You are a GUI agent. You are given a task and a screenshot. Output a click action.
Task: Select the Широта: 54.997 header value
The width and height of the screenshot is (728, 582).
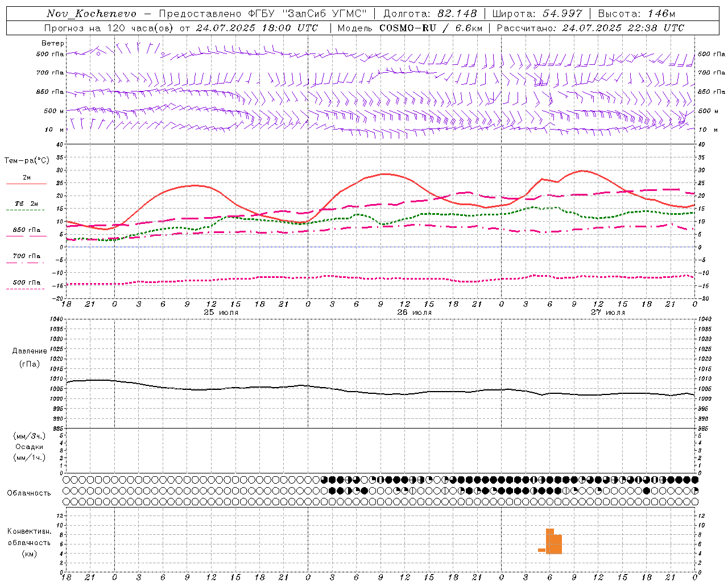pyautogui.click(x=537, y=14)
